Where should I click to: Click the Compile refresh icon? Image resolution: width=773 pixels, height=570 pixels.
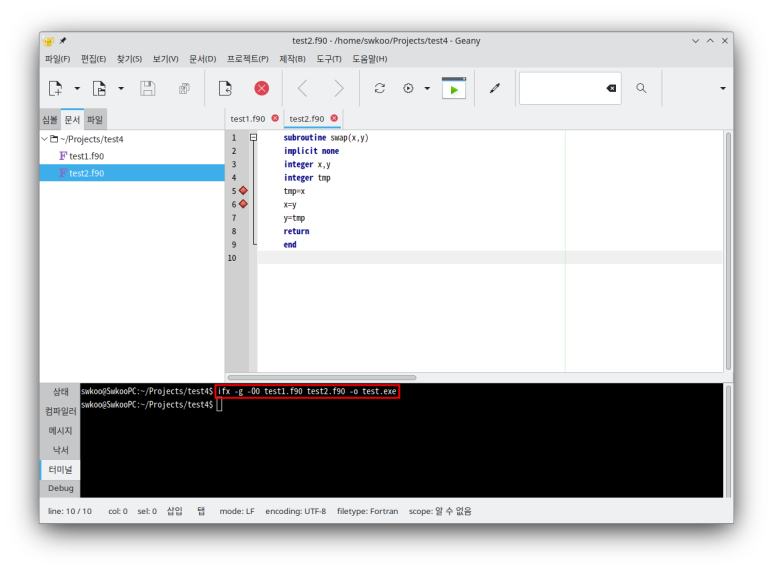(380, 88)
